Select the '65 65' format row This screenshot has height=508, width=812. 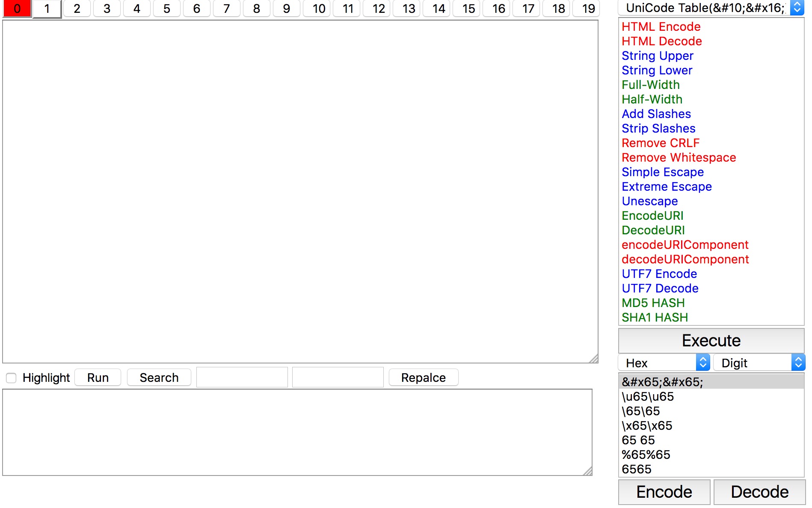coord(711,440)
